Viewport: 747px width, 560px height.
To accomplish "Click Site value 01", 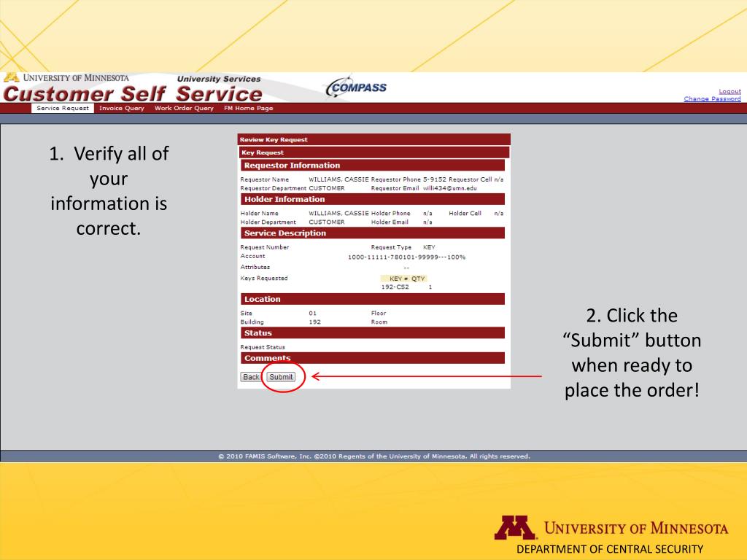I will 312,314.
